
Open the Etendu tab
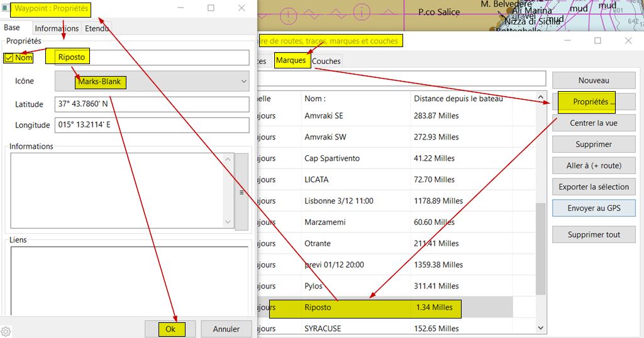pyautogui.click(x=97, y=28)
